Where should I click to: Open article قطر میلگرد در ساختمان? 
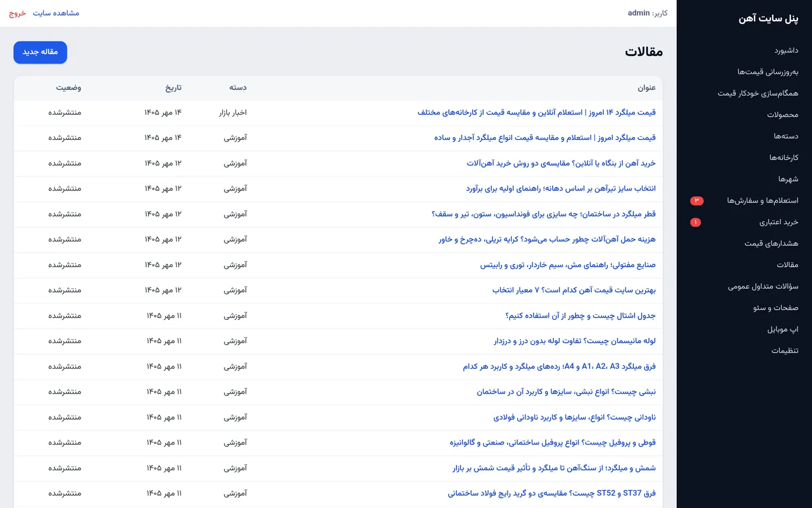click(x=543, y=214)
